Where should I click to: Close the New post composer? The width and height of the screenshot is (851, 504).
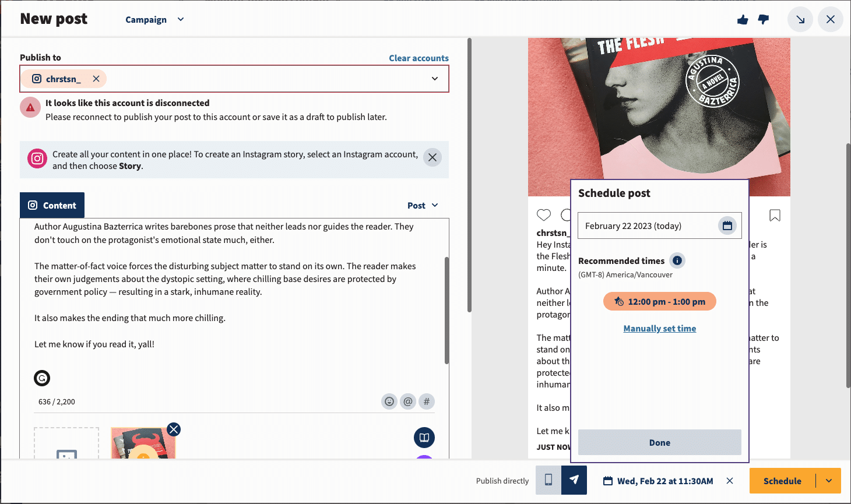pos(831,20)
